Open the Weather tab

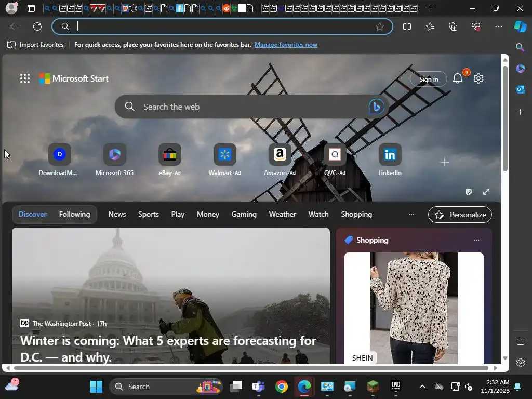[x=282, y=215]
